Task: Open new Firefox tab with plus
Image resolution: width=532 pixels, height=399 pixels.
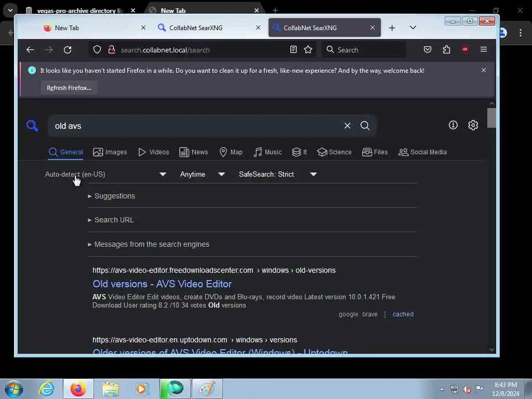Action: [x=392, y=28]
